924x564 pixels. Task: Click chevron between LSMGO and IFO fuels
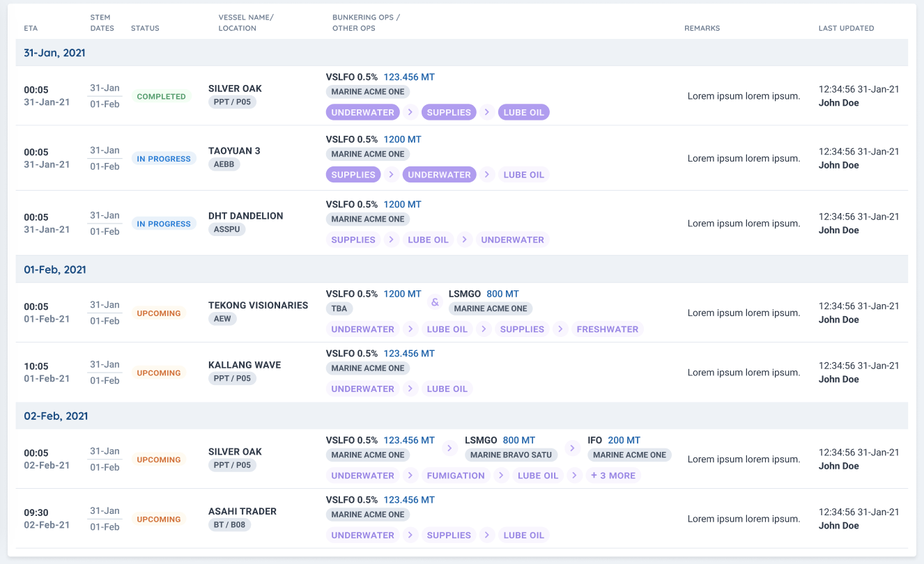tap(572, 448)
